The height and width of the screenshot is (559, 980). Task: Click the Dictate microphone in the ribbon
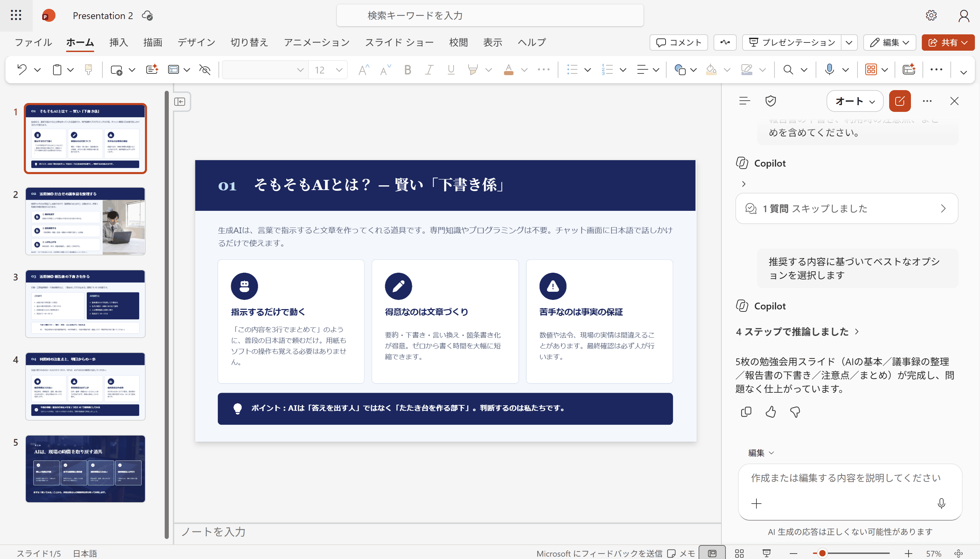tap(829, 69)
